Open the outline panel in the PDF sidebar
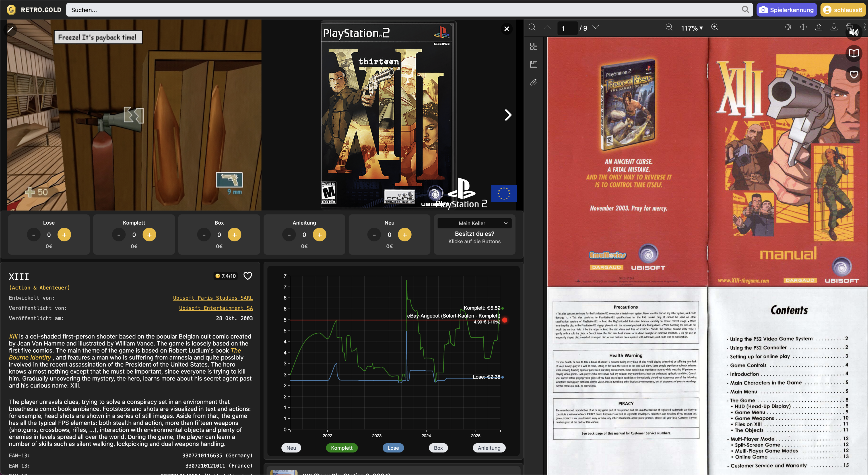Image resolution: width=868 pixels, height=475 pixels. pyautogui.click(x=534, y=64)
